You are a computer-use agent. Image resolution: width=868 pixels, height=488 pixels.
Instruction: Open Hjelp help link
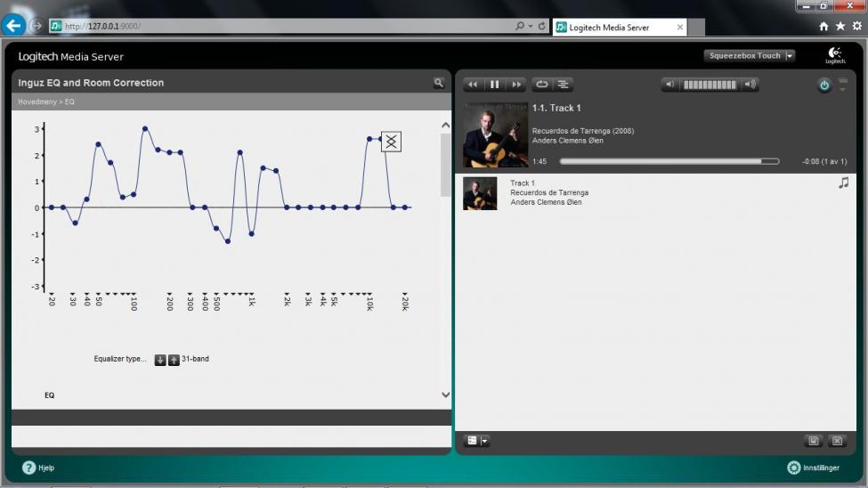38,468
